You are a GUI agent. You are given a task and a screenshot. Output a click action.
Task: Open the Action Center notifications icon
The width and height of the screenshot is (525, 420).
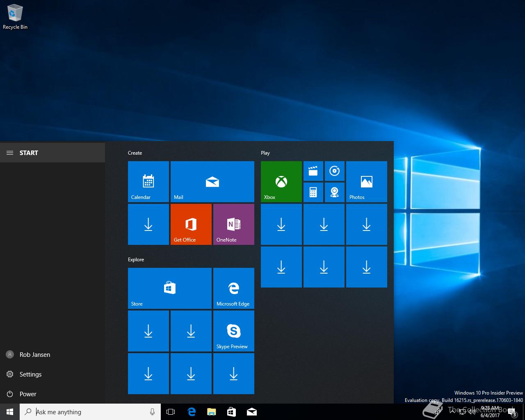point(512,412)
